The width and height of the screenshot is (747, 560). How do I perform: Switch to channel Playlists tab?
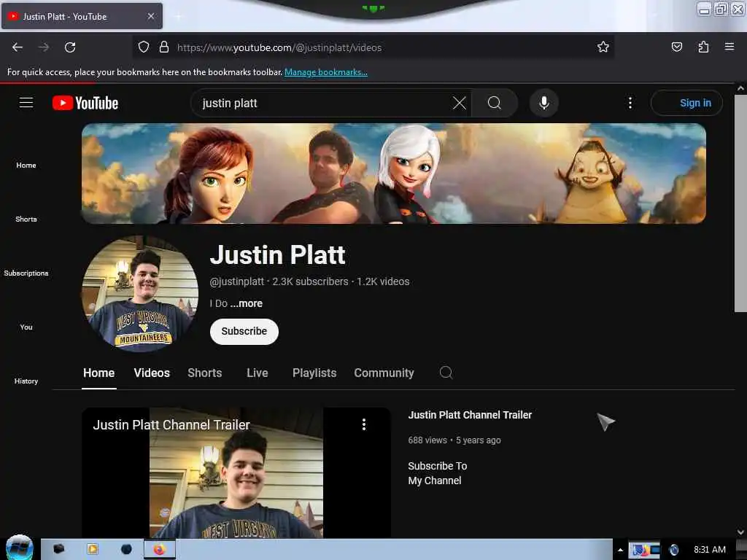[x=314, y=373]
